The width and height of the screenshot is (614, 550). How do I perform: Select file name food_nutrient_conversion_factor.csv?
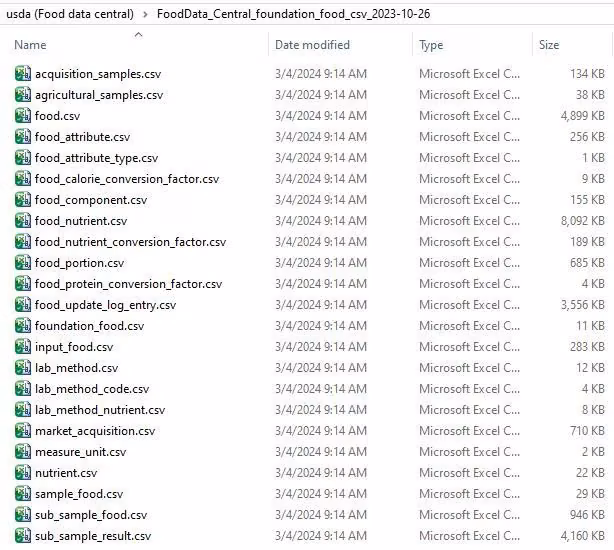(130, 242)
